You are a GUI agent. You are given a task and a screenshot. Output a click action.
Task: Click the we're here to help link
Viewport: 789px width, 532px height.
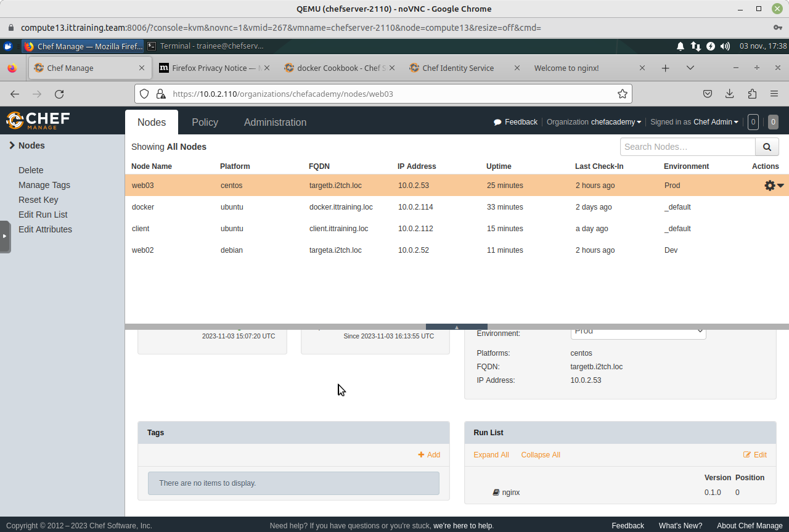click(x=463, y=526)
